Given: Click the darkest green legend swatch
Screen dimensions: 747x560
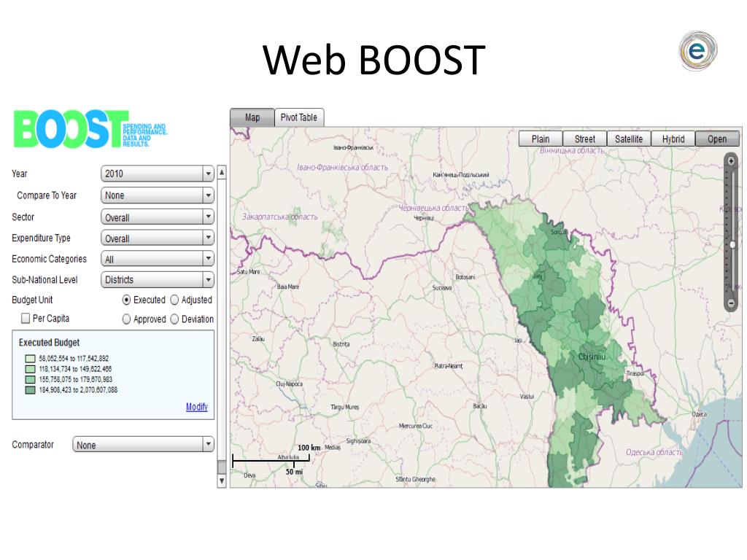Looking at the screenshot, I should [x=30, y=390].
